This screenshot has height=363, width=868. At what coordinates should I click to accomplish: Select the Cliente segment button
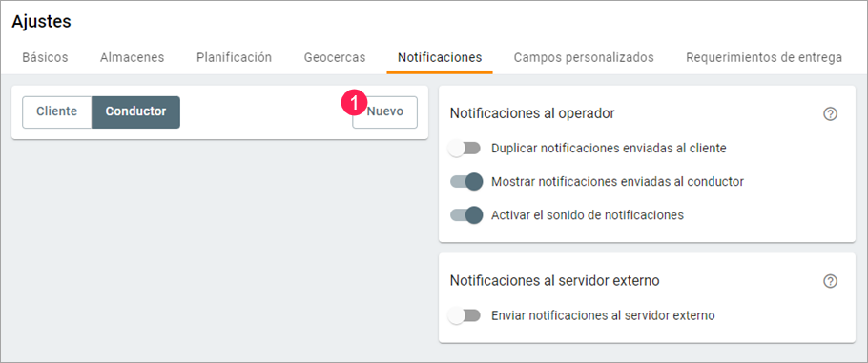(x=57, y=112)
